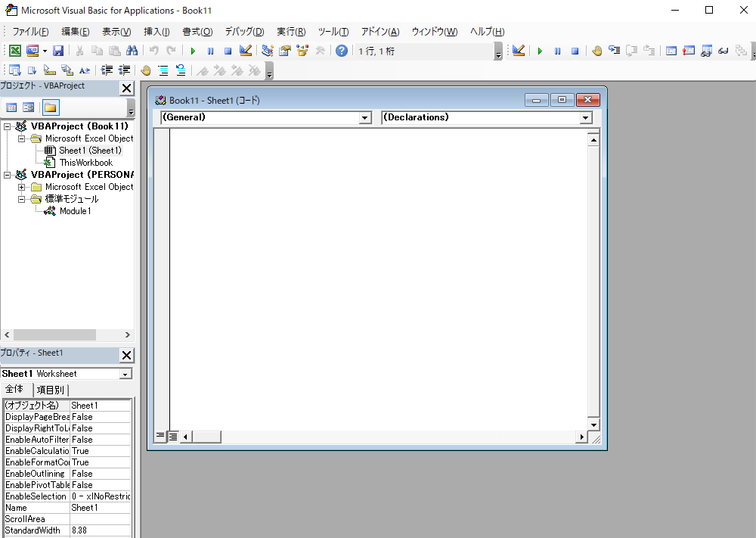This screenshot has height=538, width=756.
Task: Click the ScrollArea property row
Action: (x=67, y=519)
